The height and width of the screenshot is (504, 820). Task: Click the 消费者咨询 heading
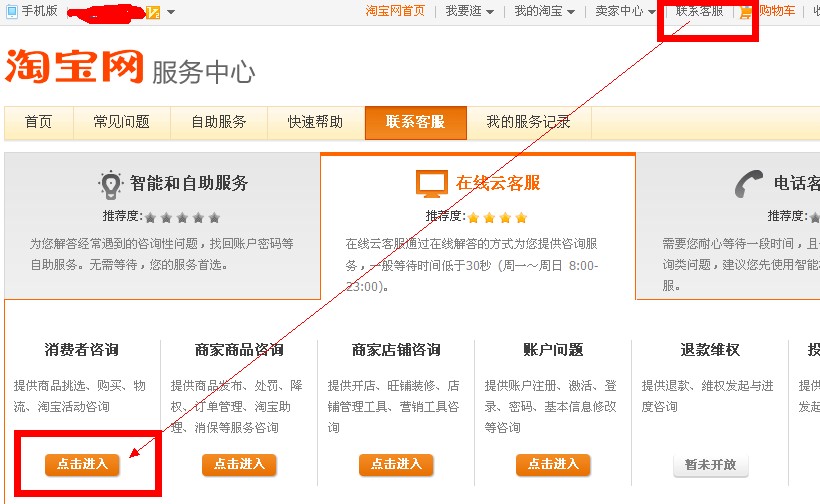point(82,350)
